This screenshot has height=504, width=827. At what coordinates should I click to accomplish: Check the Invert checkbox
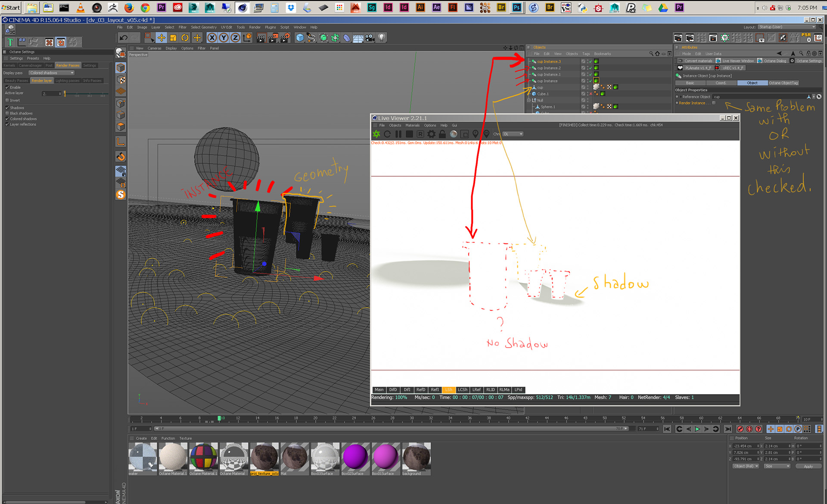(x=7, y=100)
